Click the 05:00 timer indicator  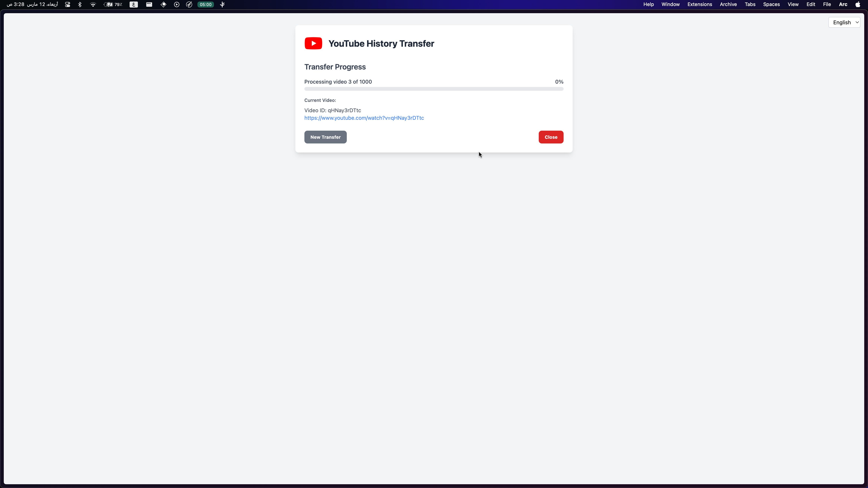206,4
